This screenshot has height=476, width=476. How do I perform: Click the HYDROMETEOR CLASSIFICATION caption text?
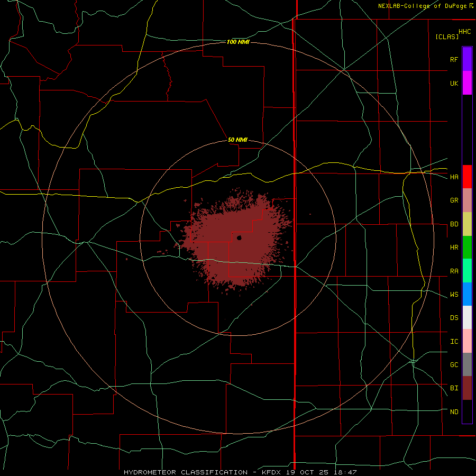(x=186, y=472)
